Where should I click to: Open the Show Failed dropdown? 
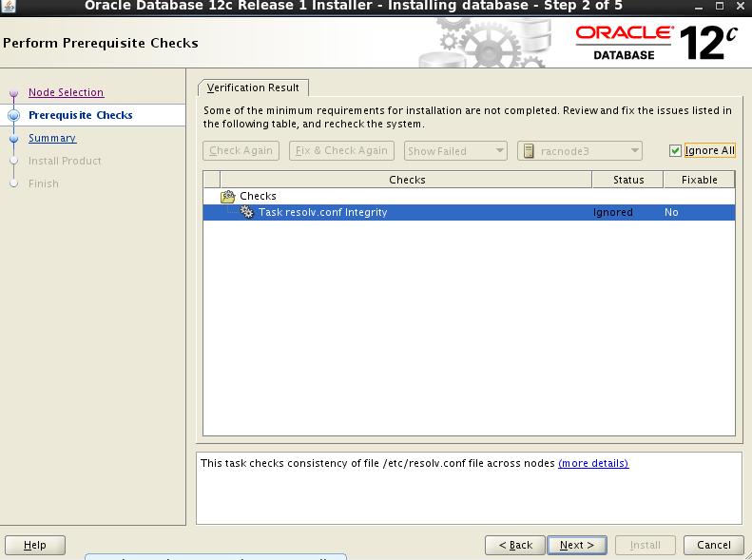[x=455, y=151]
